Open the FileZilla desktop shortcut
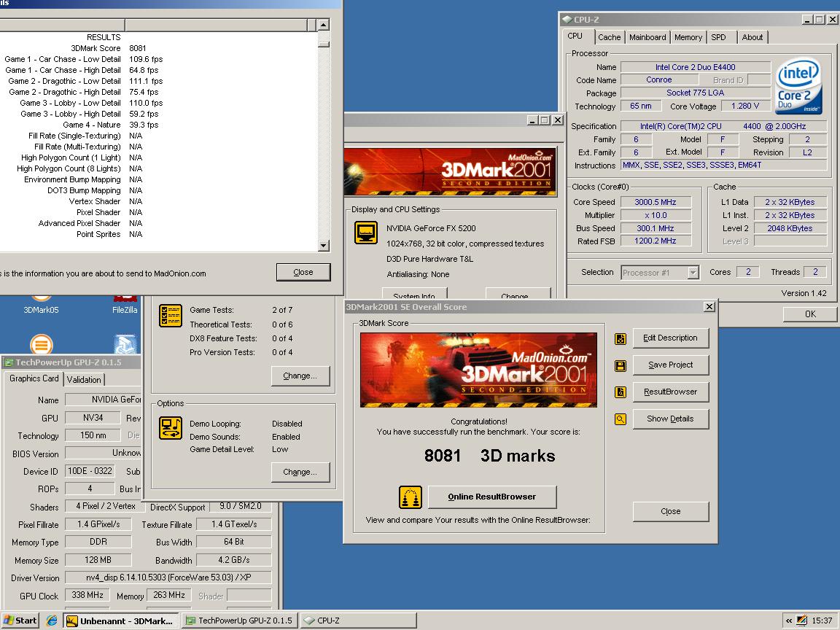 (x=125, y=306)
